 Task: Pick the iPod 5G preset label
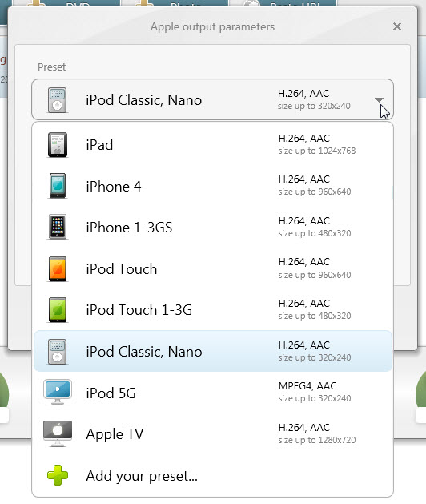[111, 393]
